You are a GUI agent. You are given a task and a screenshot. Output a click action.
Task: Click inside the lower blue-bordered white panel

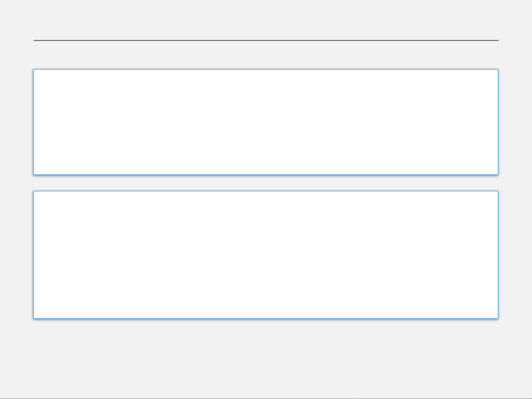pyautogui.click(x=266, y=255)
